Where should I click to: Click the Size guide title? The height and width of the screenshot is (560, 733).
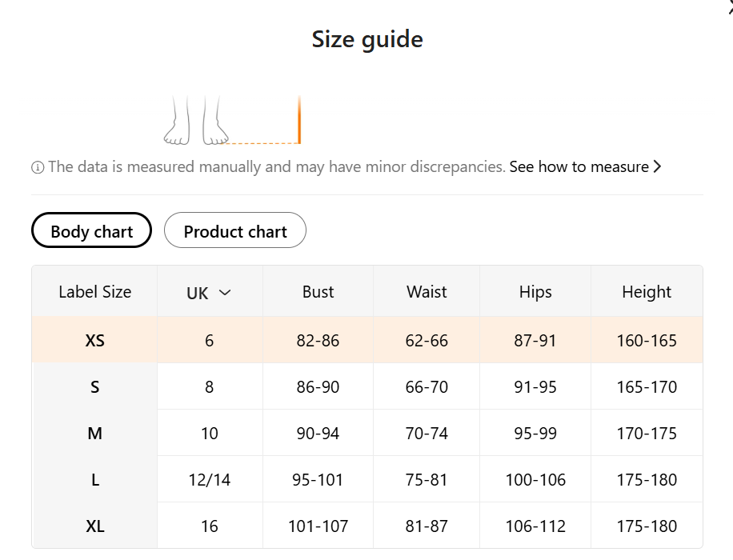(x=367, y=39)
